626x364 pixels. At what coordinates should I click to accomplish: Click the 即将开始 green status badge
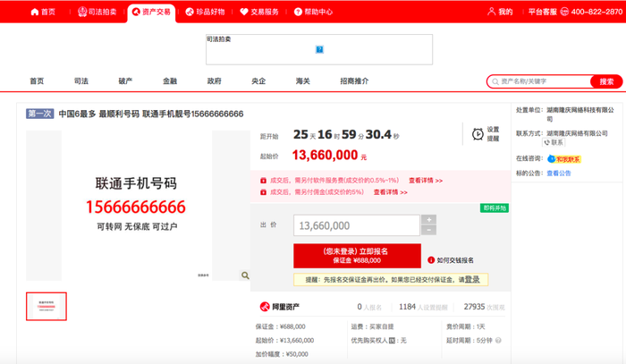(x=495, y=208)
